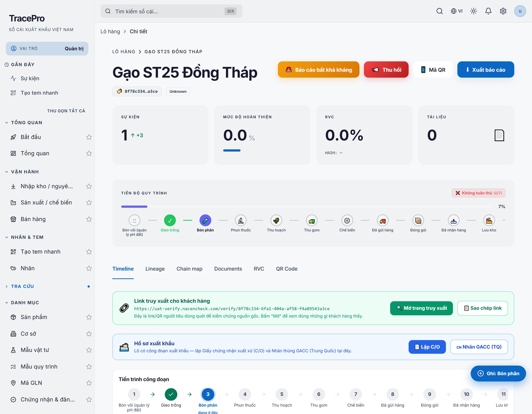Image resolution: width=532 pixels, height=414 pixels.
Task: Click Mở trang truy xuất button
Action: pos(421,308)
